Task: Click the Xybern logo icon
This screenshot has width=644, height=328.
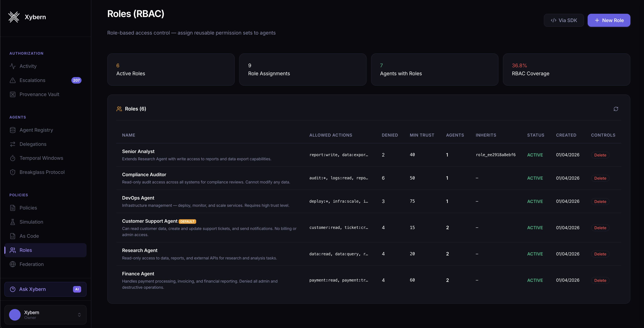Action: click(14, 17)
